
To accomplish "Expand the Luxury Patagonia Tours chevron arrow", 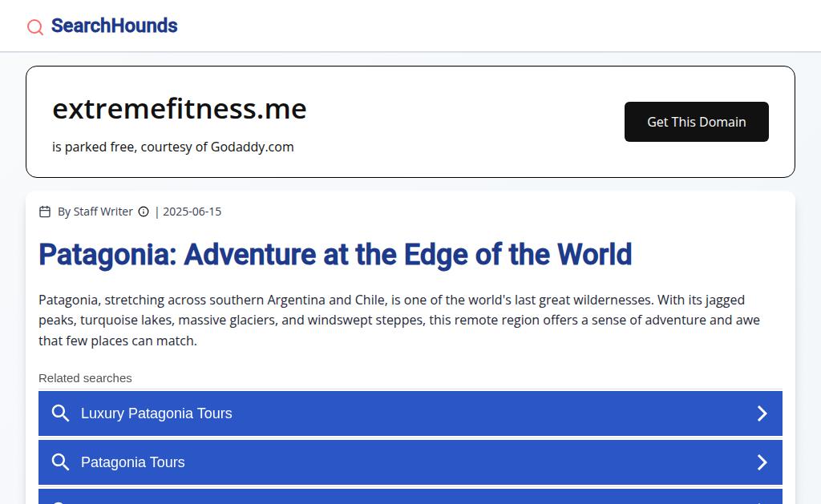I will [762, 413].
